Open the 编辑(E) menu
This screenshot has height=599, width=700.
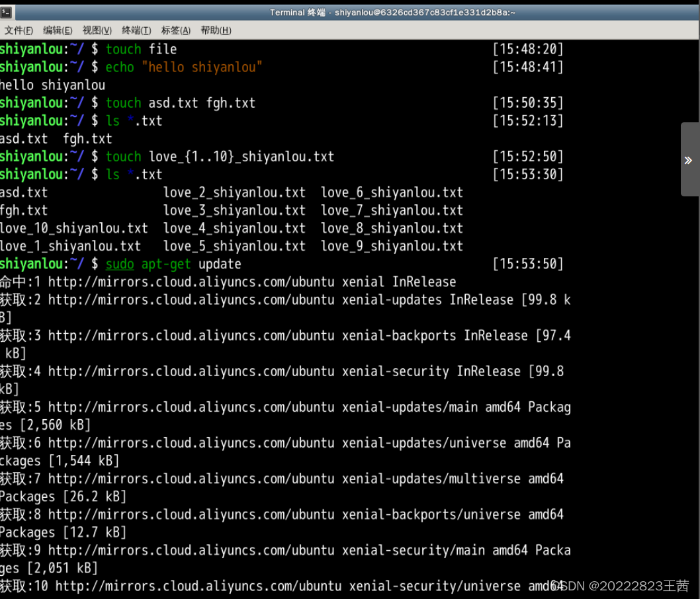[x=58, y=30]
